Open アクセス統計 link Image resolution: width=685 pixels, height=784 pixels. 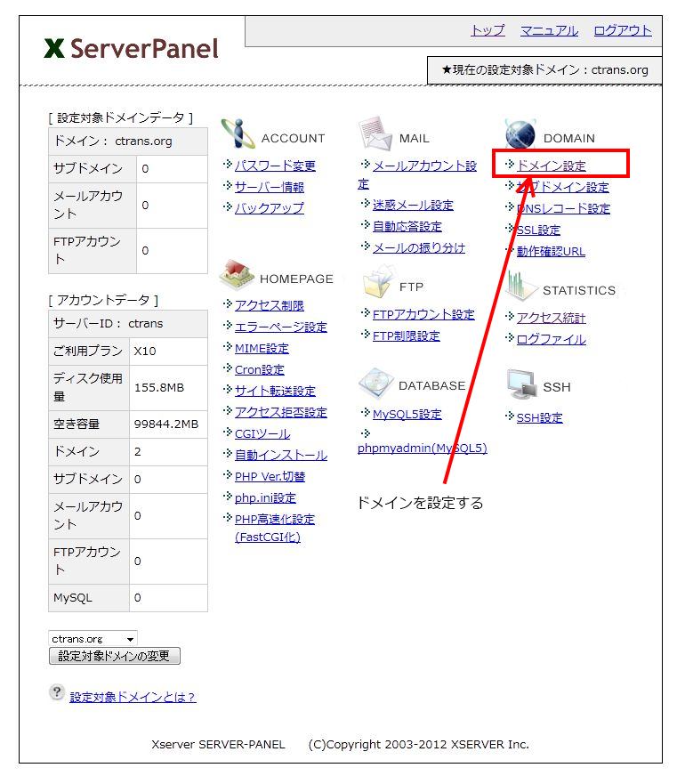pyautogui.click(x=551, y=318)
